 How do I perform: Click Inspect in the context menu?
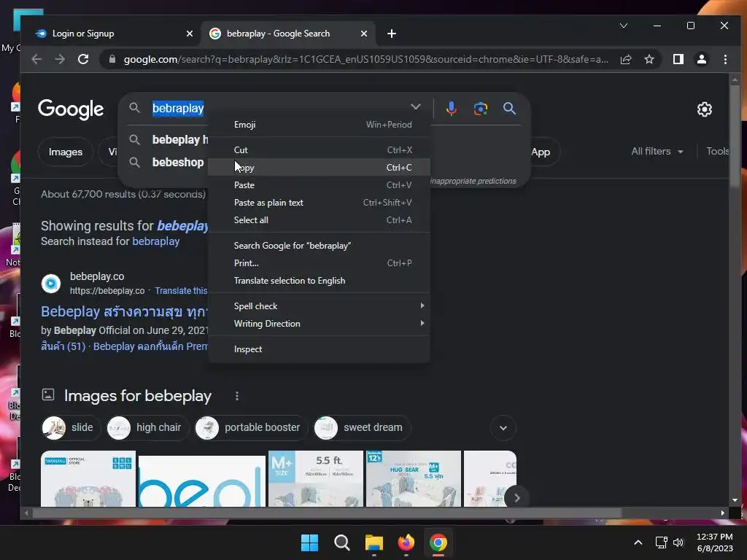point(320,349)
